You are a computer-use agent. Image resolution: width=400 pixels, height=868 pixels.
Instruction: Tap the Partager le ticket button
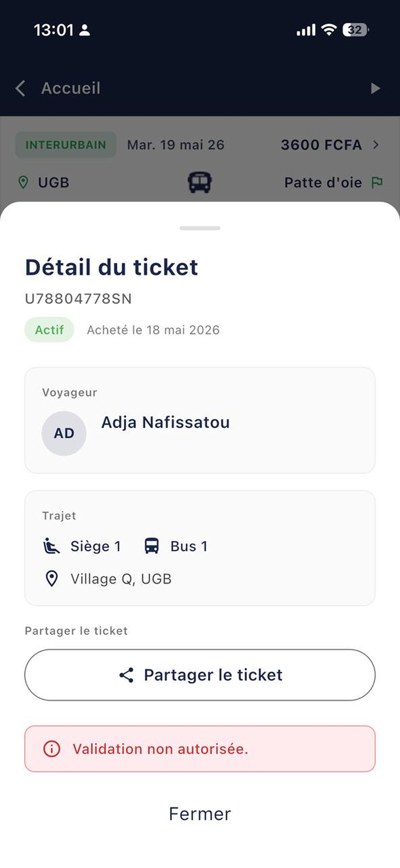(x=200, y=675)
